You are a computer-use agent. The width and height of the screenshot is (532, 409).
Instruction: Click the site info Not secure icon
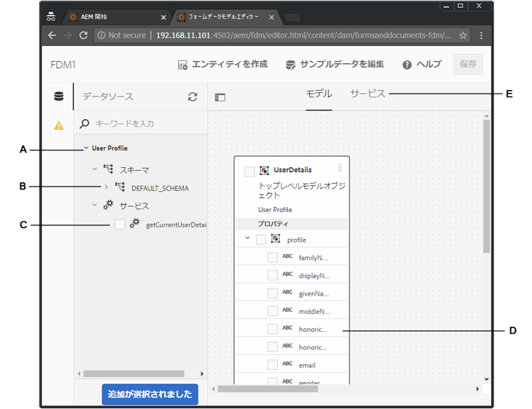pyautogui.click(x=101, y=35)
